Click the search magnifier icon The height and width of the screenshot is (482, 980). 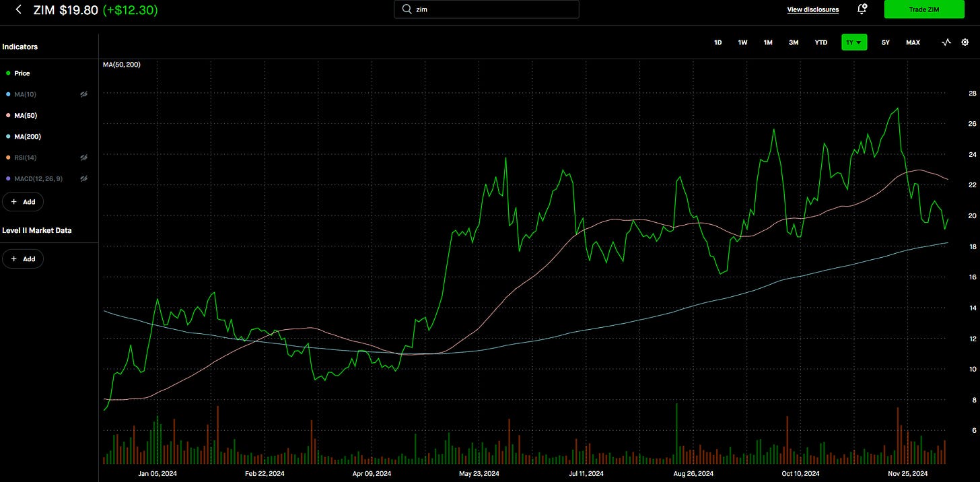pyautogui.click(x=407, y=9)
